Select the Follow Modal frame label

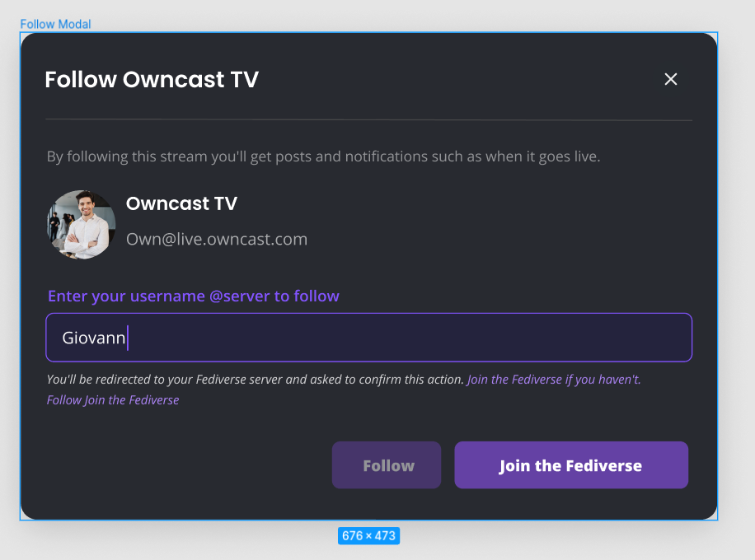coord(55,24)
